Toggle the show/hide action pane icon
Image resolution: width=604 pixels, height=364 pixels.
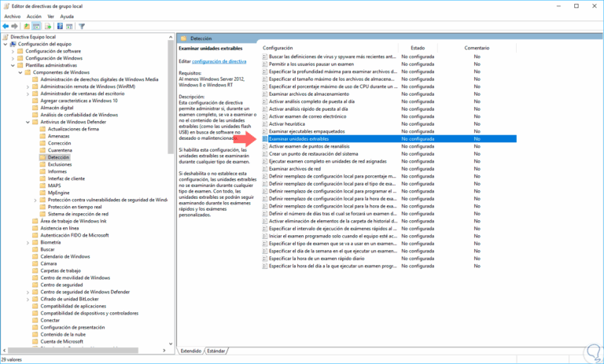pos(69,26)
